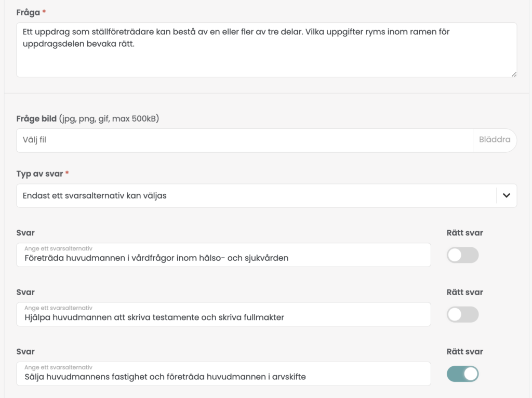532x398 pixels.
Task: Click the "Svar" label above the Hjälpa answer
Action: pyautogui.click(x=25, y=292)
